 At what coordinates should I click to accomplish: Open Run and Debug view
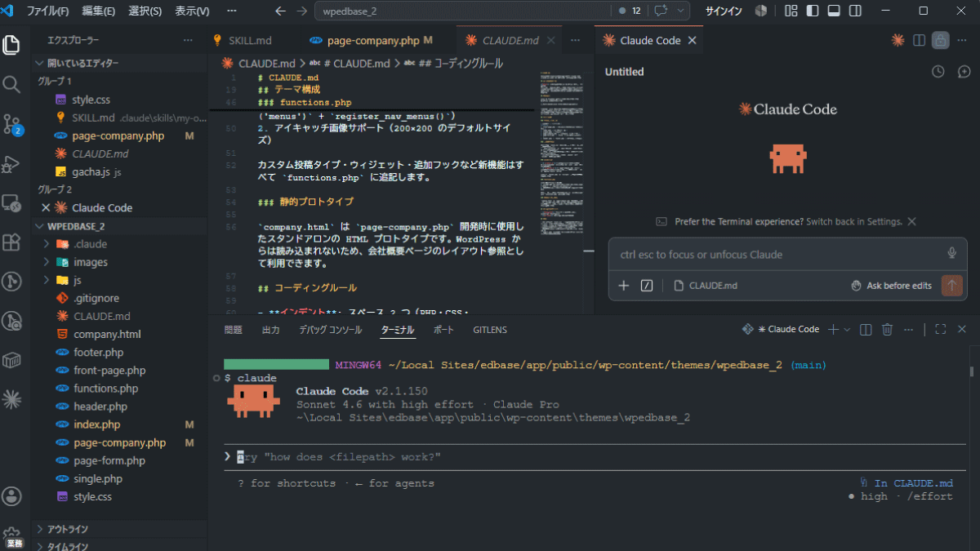(11, 164)
